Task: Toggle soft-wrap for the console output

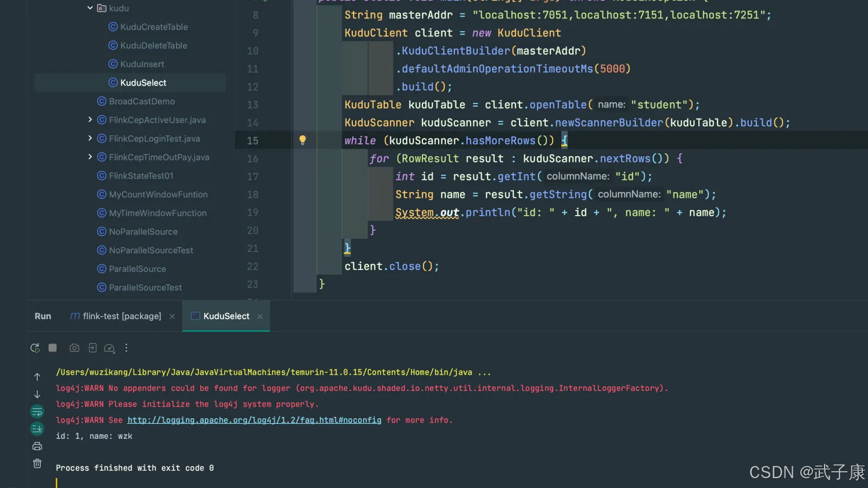Action: coord(37,412)
